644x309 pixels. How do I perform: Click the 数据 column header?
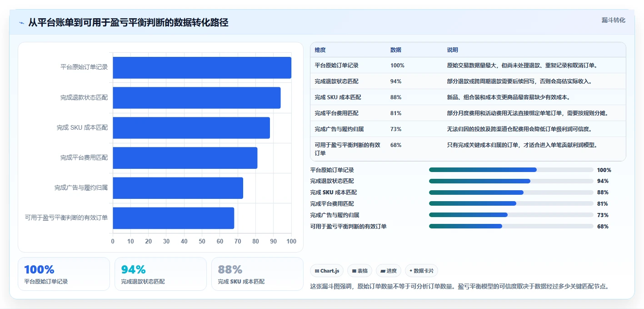tap(395, 50)
